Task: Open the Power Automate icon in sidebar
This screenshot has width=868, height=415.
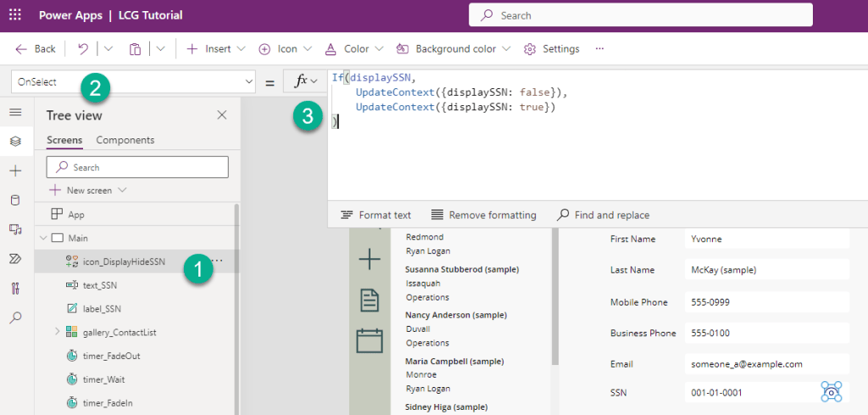Action: point(16,259)
